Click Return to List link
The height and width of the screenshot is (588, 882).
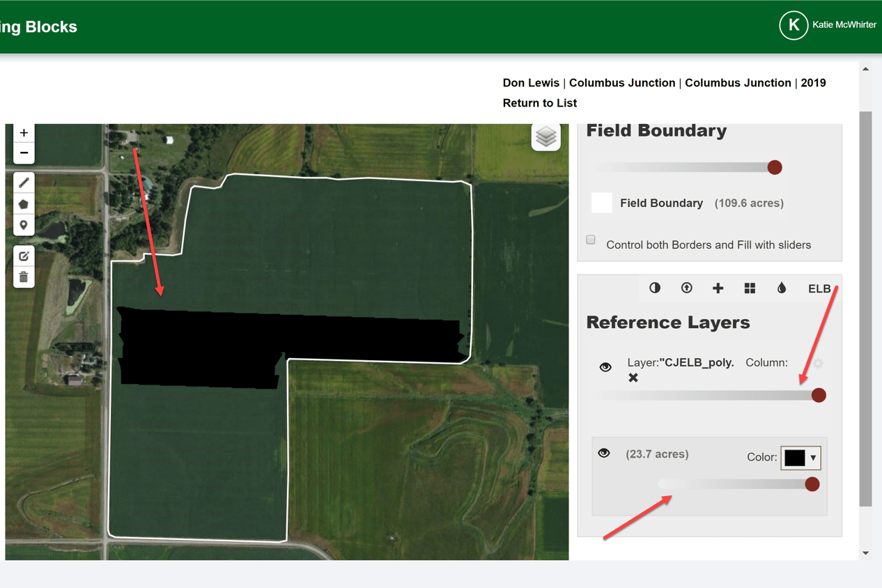[x=540, y=103]
